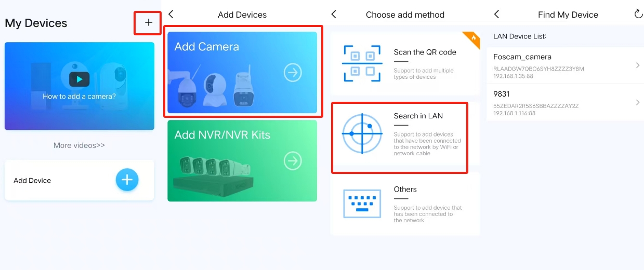Refresh the LAN device list
The image size is (644, 270).
[x=638, y=14]
